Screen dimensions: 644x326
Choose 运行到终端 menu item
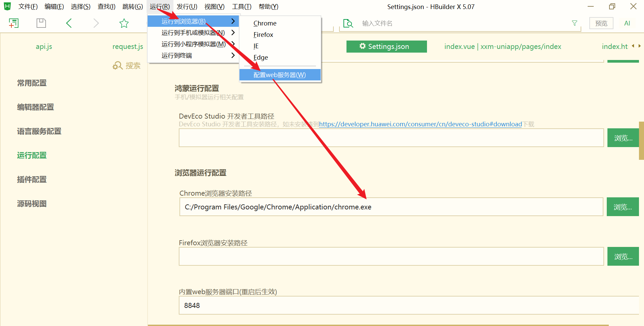tap(193, 55)
